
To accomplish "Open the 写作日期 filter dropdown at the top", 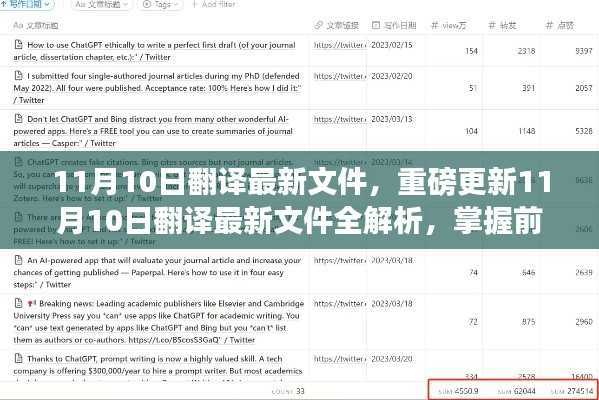I will (x=26, y=4).
